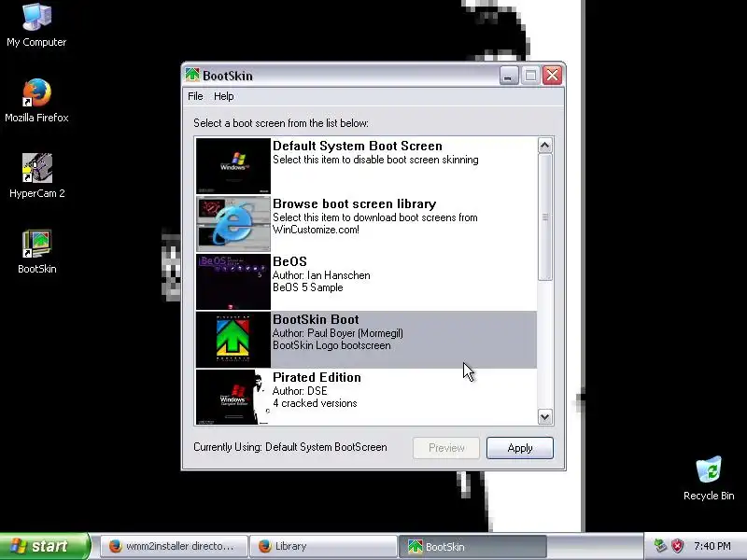This screenshot has height=560, width=747.
Task: Click 'Browse boot screen library' title text
Action: (355, 203)
